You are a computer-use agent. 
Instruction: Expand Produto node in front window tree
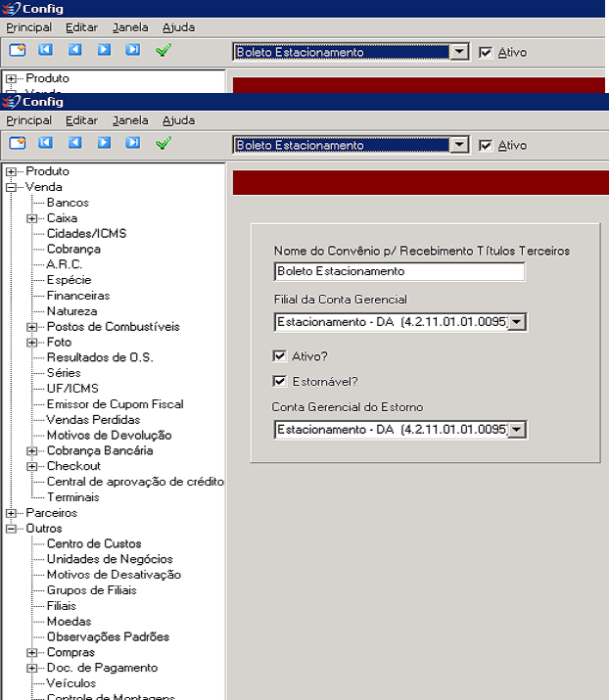tap(11, 172)
